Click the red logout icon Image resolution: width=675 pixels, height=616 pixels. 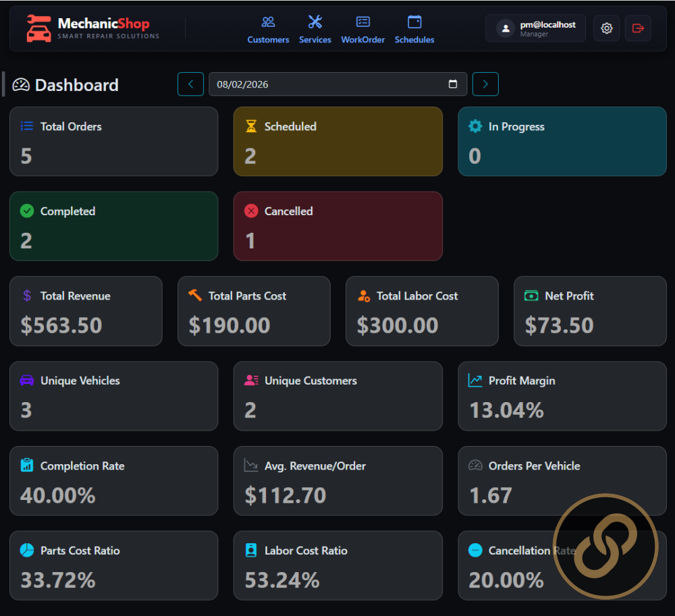[638, 28]
